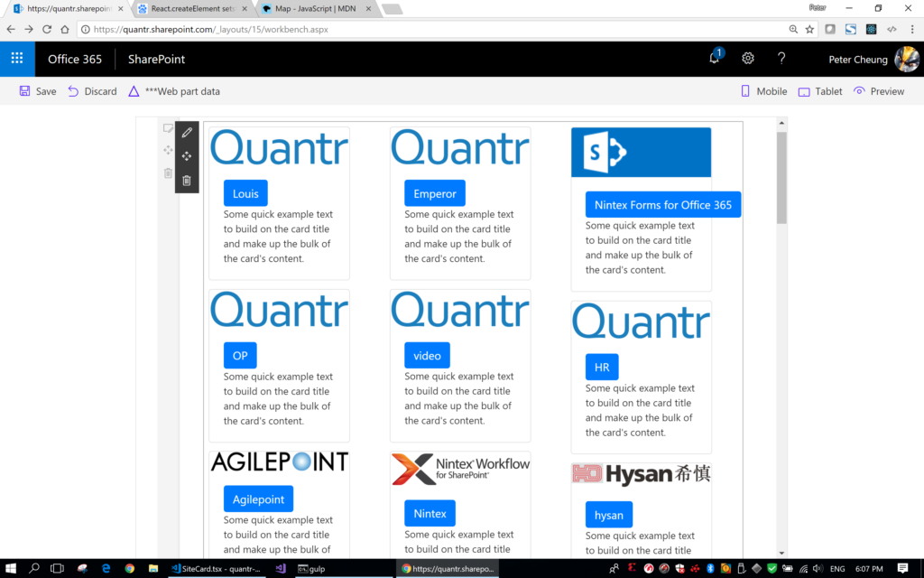Click the SharePoint logo card image
Viewport: 924px width, 578px height.
tap(642, 152)
